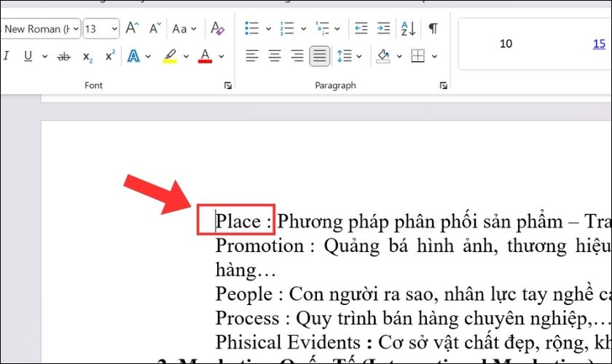Click the Bullets list icon

(251, 28)
